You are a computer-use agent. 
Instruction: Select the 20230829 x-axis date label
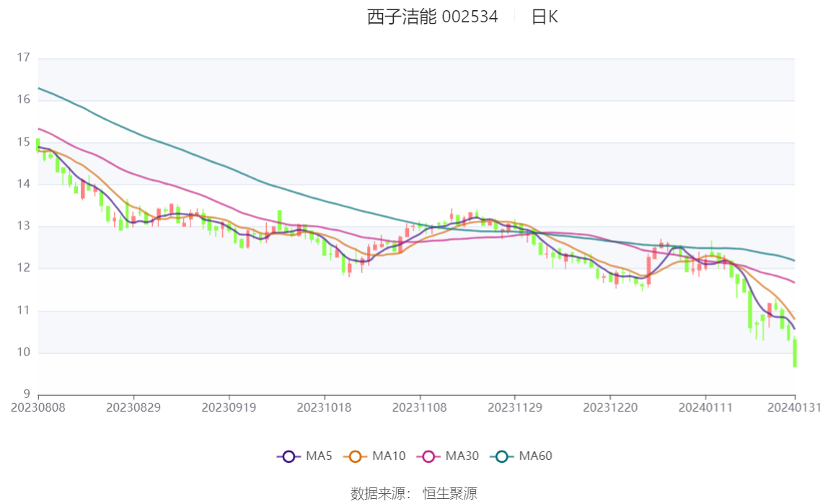click(x=133, y=407)
